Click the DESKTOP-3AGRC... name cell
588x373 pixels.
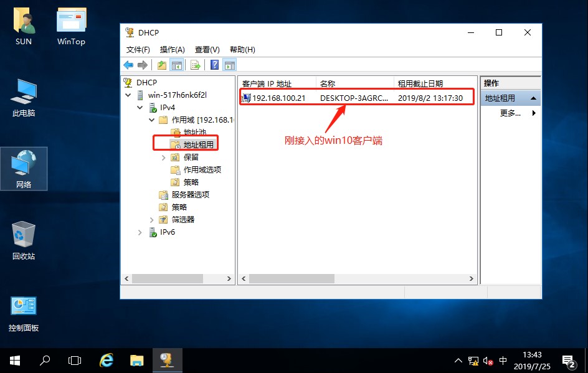(x=354, y=98)
